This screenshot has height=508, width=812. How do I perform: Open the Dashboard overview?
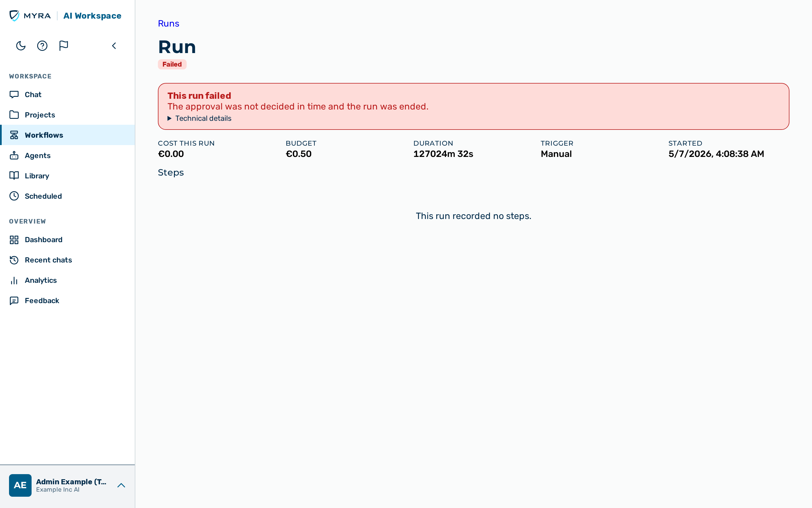(68, 240)
